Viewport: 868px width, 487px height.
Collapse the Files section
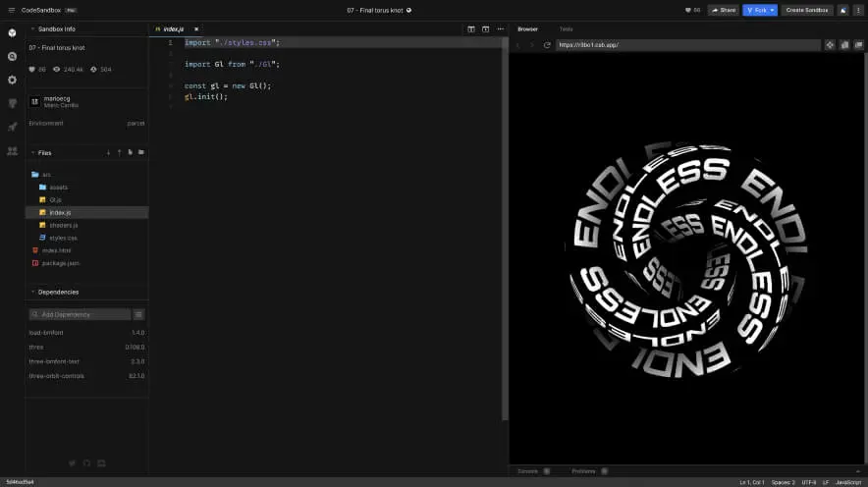coord(32,152)
